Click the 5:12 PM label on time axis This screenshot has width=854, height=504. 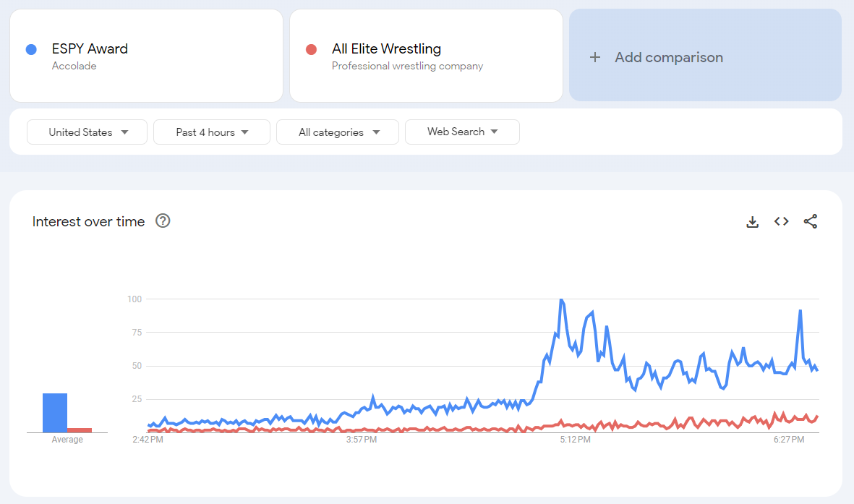575,440
